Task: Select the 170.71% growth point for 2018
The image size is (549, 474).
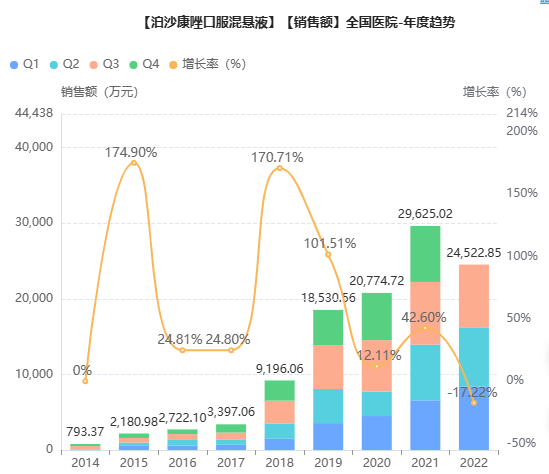Action: [279, 168]
